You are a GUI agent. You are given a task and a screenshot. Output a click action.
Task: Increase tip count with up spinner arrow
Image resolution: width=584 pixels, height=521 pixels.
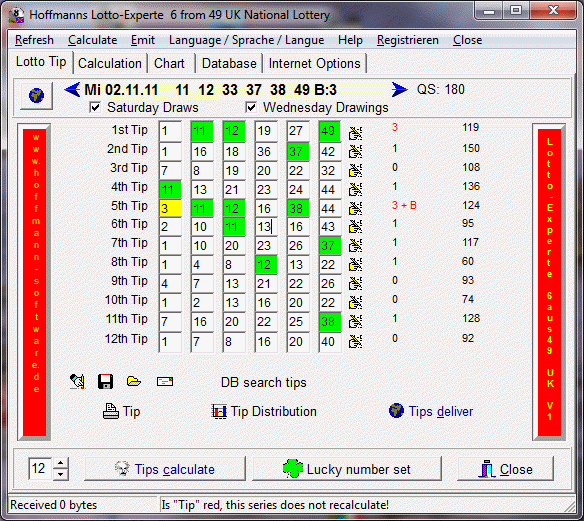click(61, 464)
